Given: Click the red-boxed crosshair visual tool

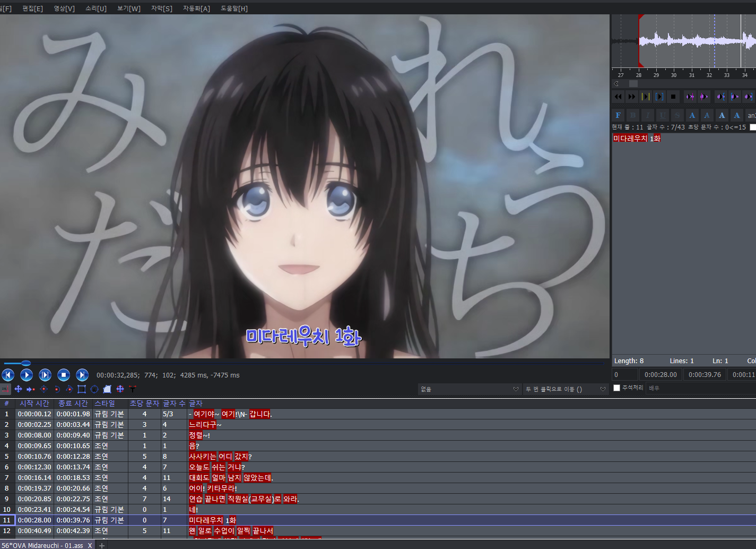Looking at the screenshot, I should click(120, 389).
